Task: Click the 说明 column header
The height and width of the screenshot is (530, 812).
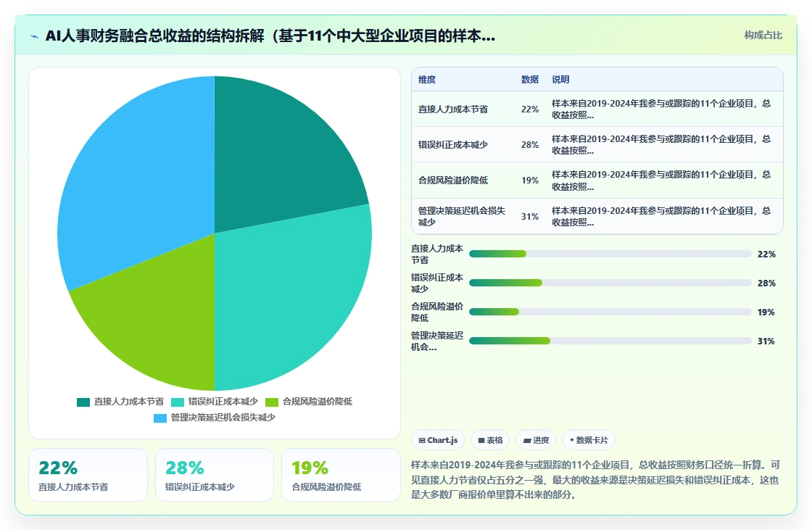Action: click(x=560, y=79)
